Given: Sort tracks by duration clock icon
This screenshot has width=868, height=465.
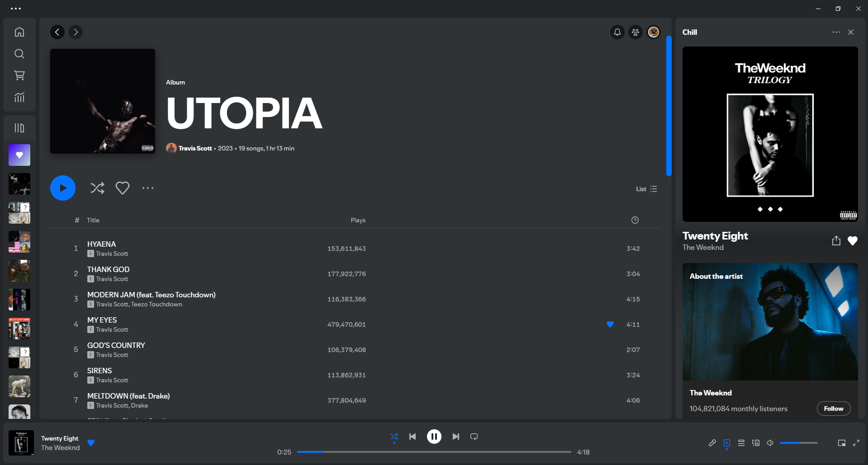Looking at the screenshot, I should [635, 220].
